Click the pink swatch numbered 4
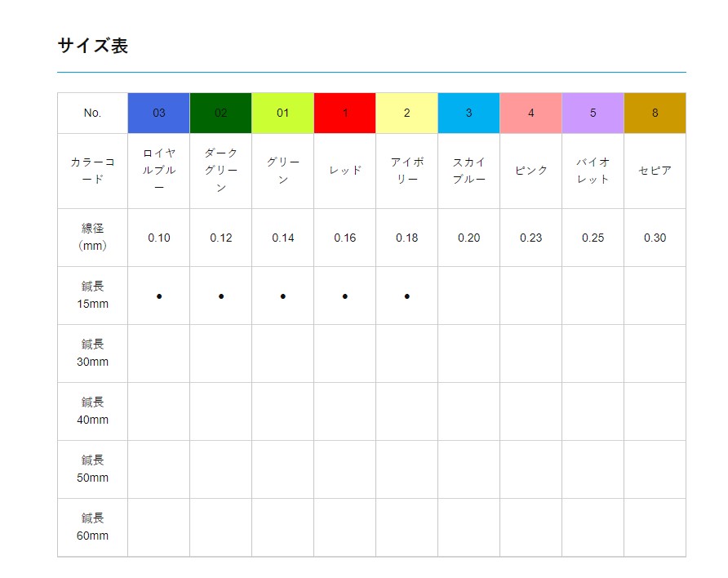Viewport: 728px width, 578px height. [530, 113]
